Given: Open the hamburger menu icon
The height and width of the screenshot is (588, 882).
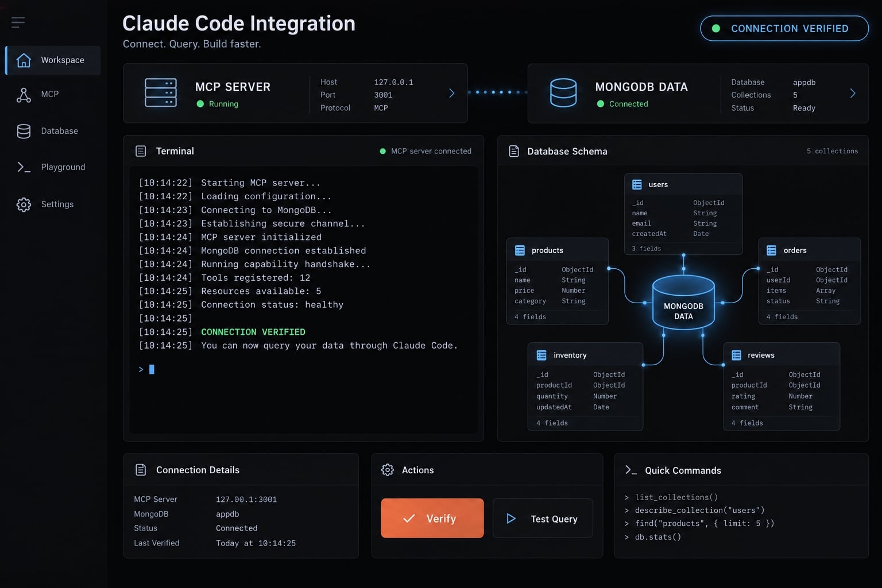Looking at the screenshot, I should pos(18,22).
